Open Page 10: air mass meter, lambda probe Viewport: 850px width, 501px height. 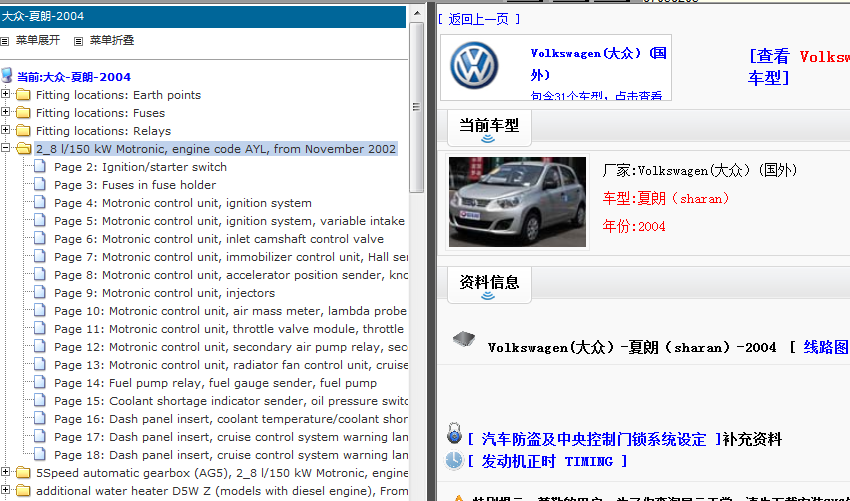(230, 311)
